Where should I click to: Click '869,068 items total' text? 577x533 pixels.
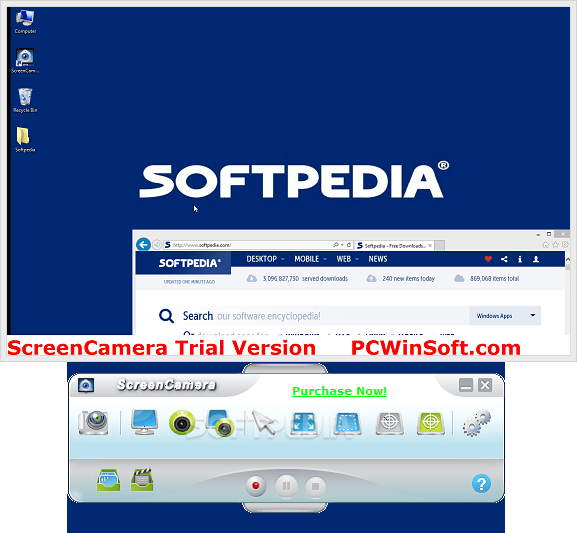click(x=494, y=279)
